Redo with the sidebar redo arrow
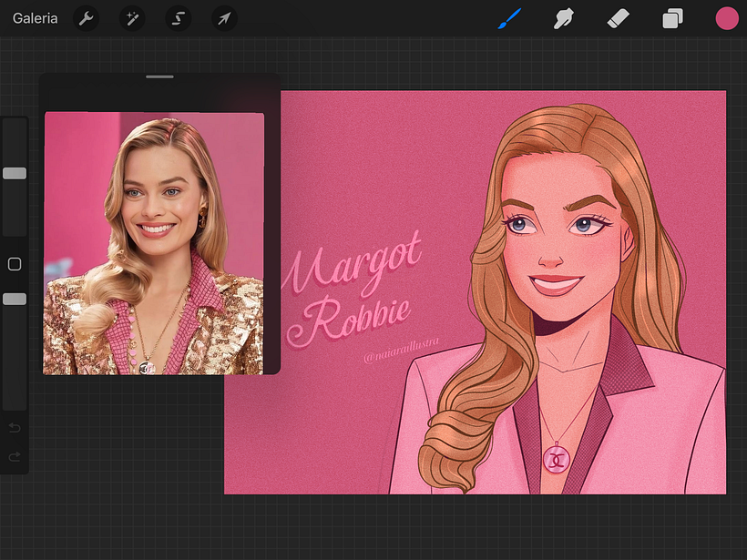This screenshot has width=747, height=560. click(15, 457)
